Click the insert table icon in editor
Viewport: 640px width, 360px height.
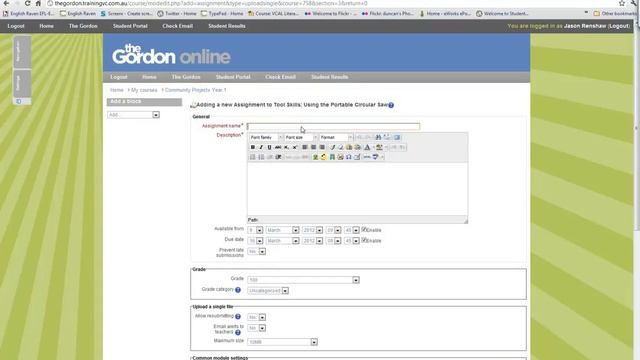tap(358, 157)
